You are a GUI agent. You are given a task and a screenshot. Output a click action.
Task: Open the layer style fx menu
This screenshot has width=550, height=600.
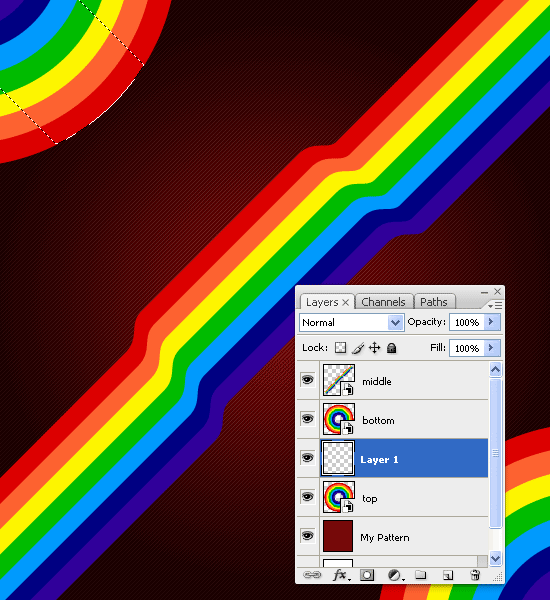pyautogui.click(x=341, y=575)
